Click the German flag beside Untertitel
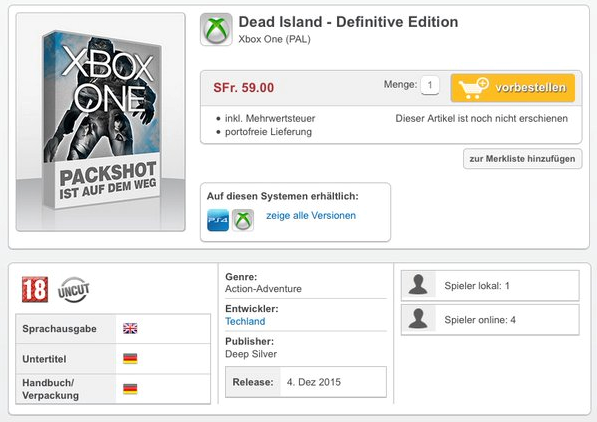The height and width of the screenshot is (422, 597). pyautogui.click(x=130, y=358)
